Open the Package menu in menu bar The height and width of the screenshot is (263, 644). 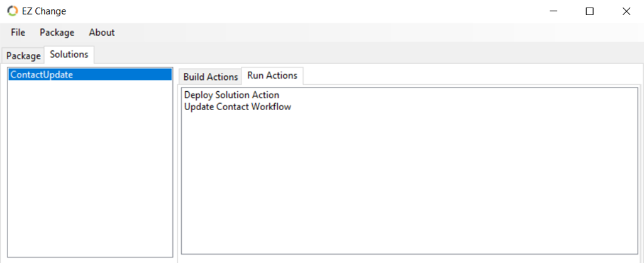coord(57,33)
